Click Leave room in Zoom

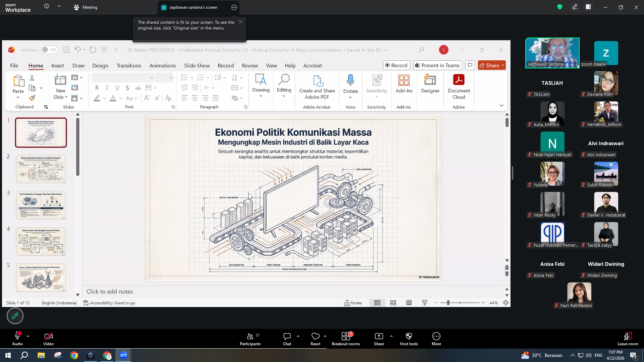click(628, 339)
